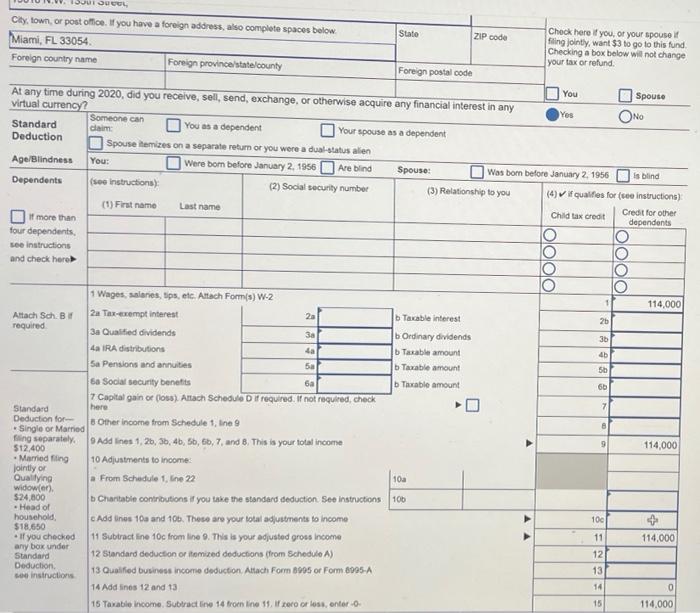Select Credit for other dependents, fourth row
This screenshot has height=613, width=700.
point(621,287)
